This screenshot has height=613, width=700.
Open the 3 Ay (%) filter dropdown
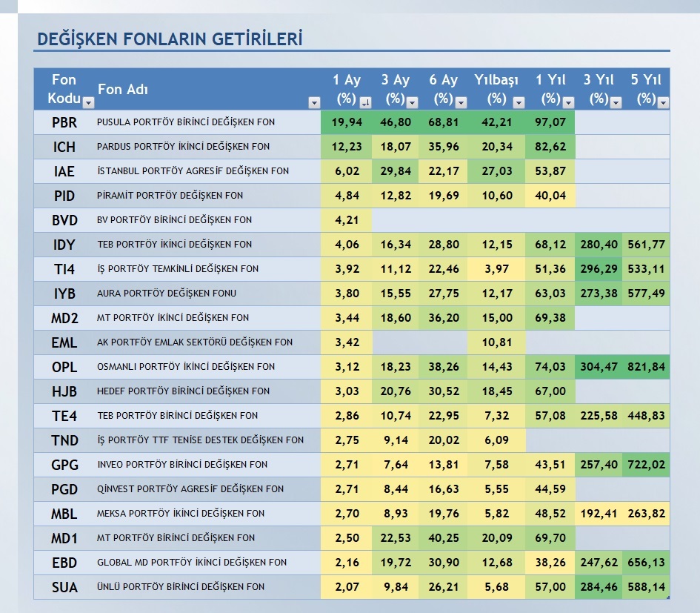point(413,103)
